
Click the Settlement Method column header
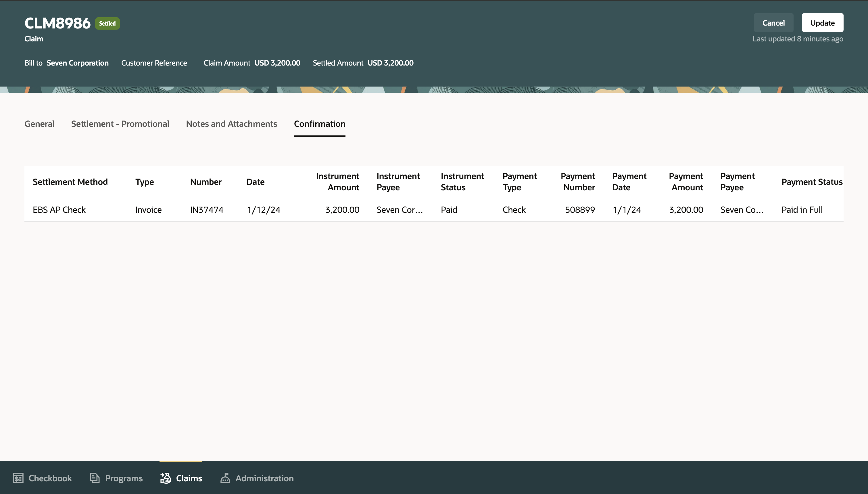click(70, 181)
